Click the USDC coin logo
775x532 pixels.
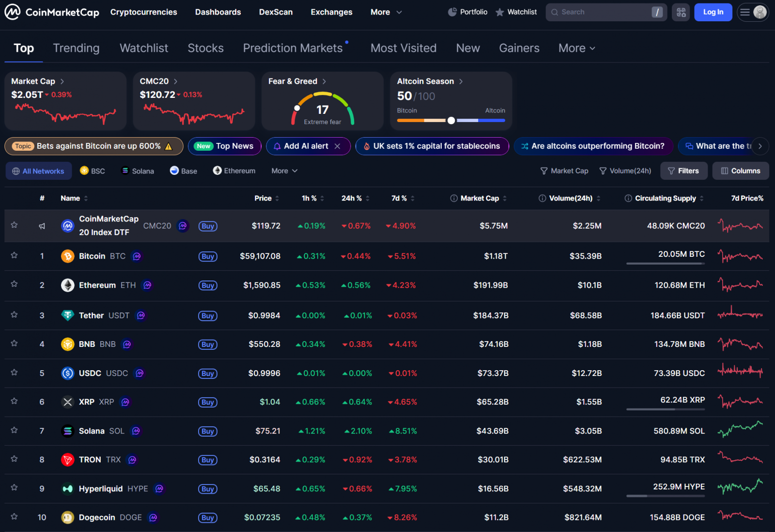(68, 373)
